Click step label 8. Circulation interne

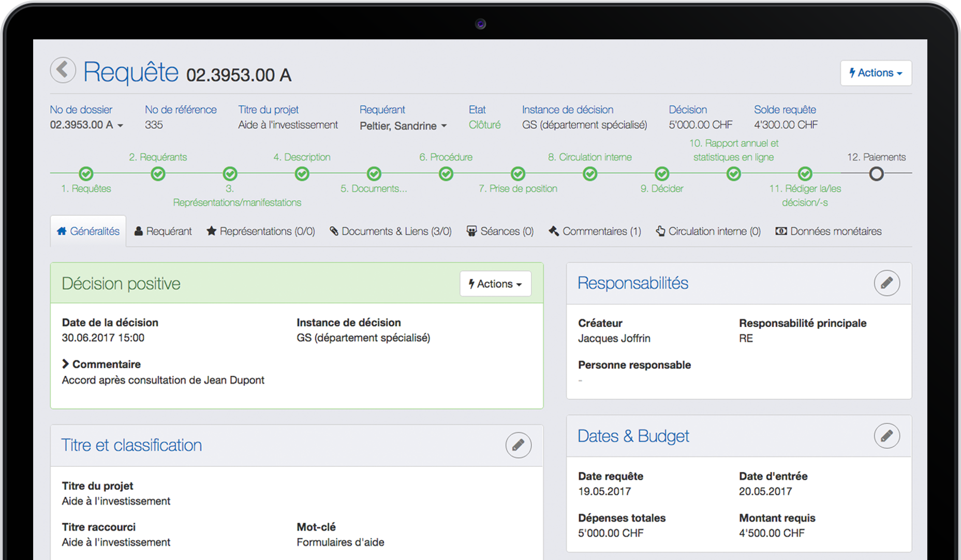(x=589, y=157)
